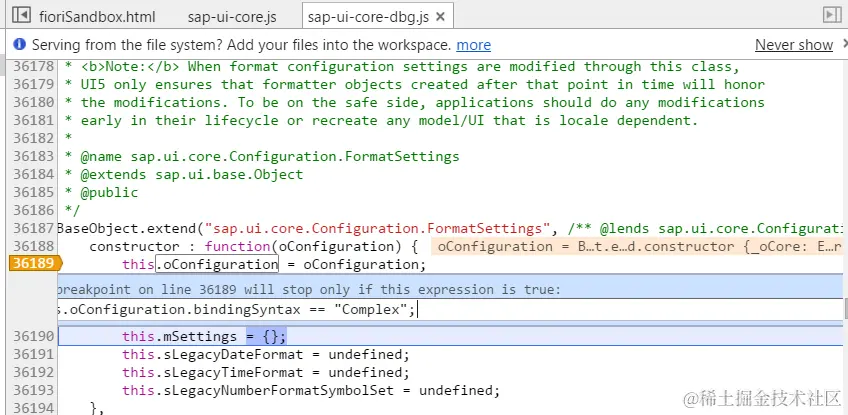Click the 'function' keyword on line 36188
The height and width of the screenshot is (415, 848).
pos(237,247)
